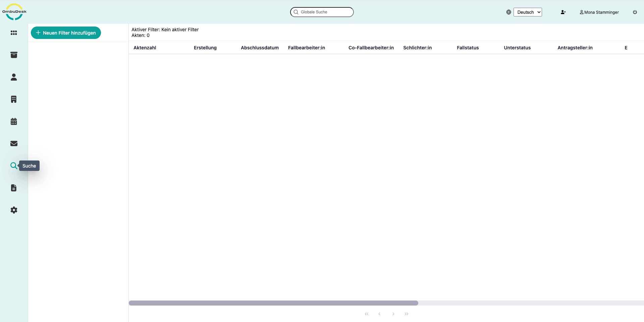
Task: Open the dashboard grid icon in sidebar
Action: pos(14,33)
